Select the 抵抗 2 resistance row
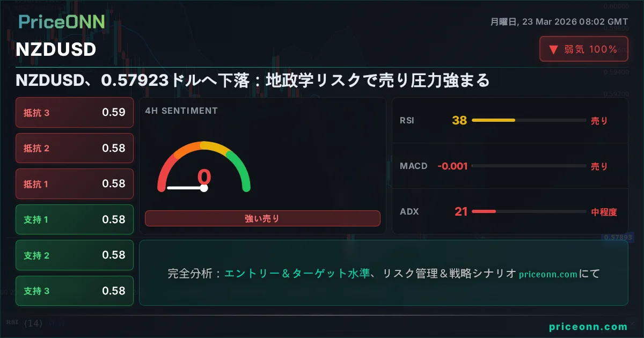This screenshot has height=338, width=644. coord(75,148)
